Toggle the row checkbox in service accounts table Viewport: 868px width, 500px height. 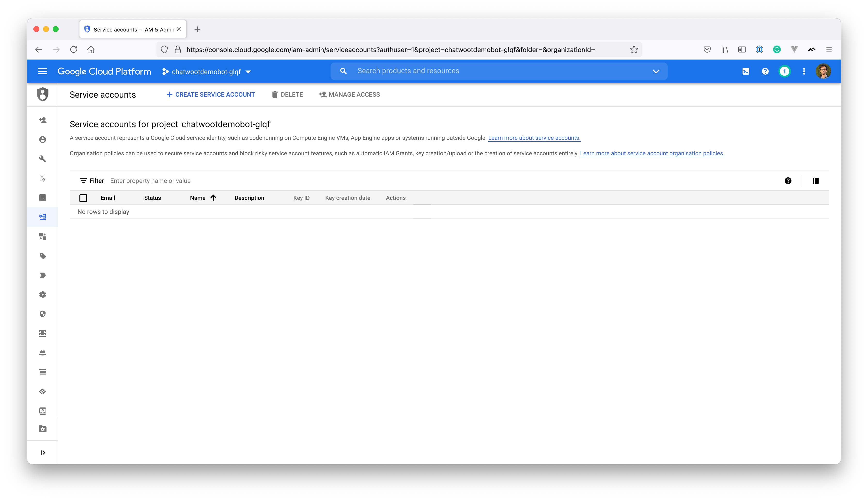[x=84, y=197]
